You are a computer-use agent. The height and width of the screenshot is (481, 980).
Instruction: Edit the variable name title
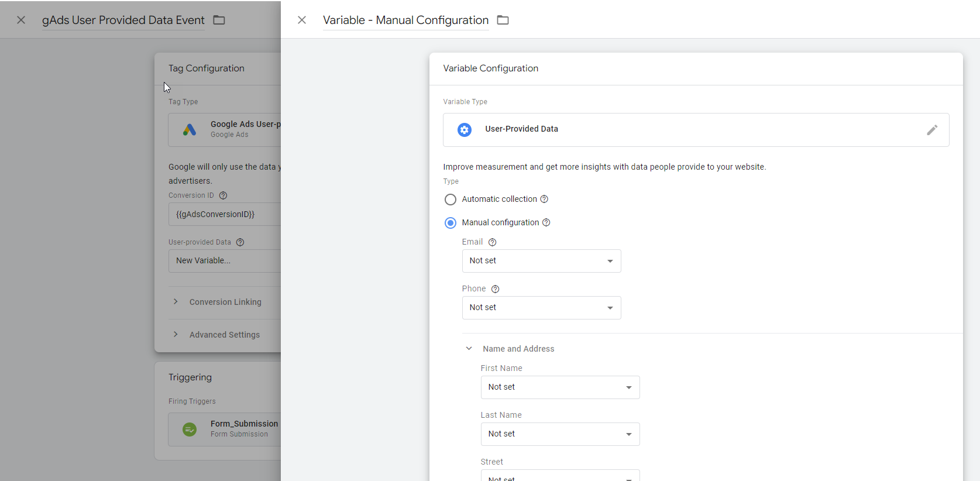point(405,20)
